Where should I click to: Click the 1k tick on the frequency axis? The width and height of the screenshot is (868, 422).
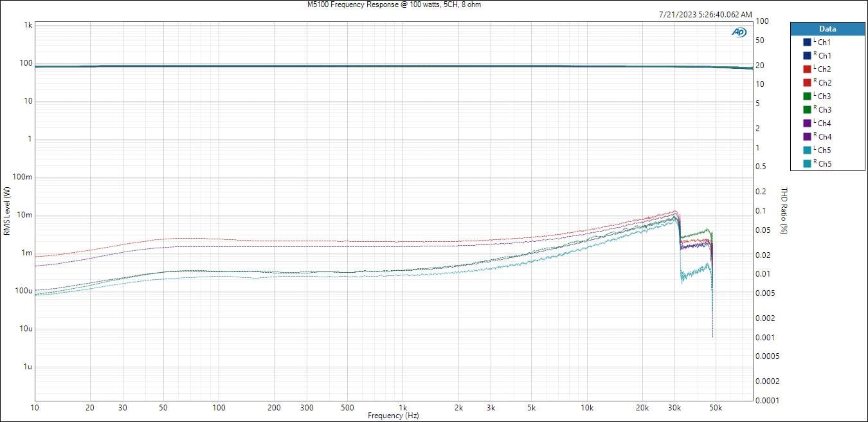(403, 408)
